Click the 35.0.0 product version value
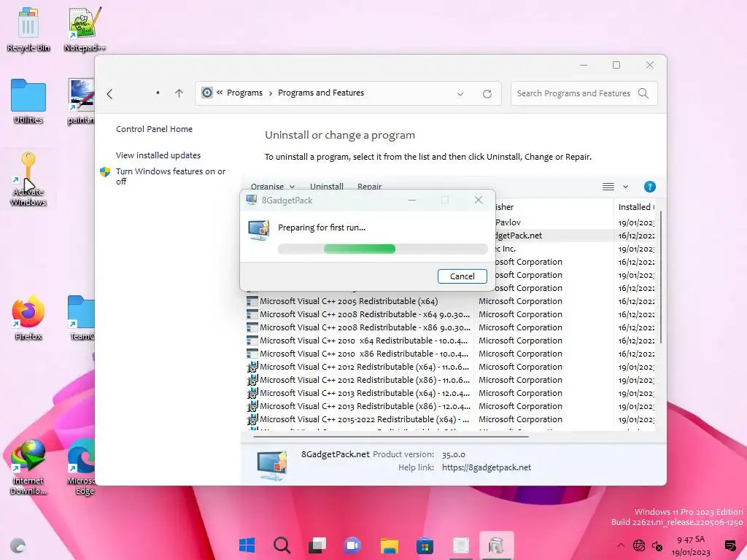The height and width of the screenshot is (560, 747). 453,454
